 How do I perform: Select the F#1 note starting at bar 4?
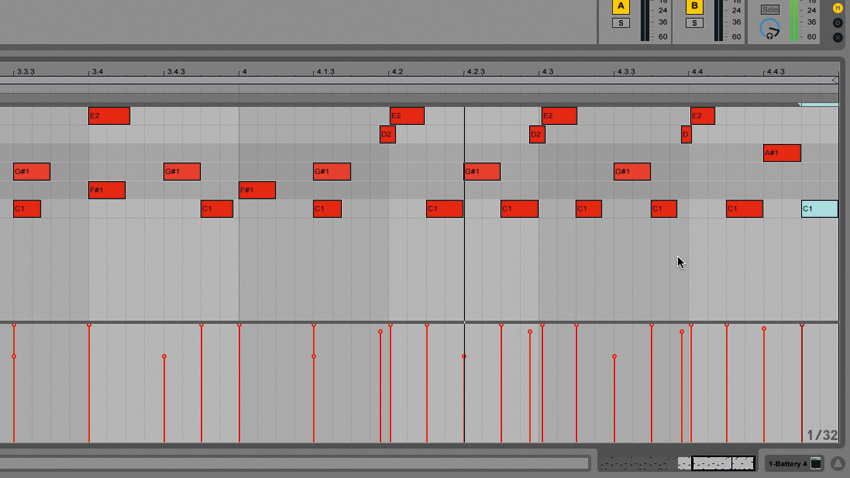point(257,190)
